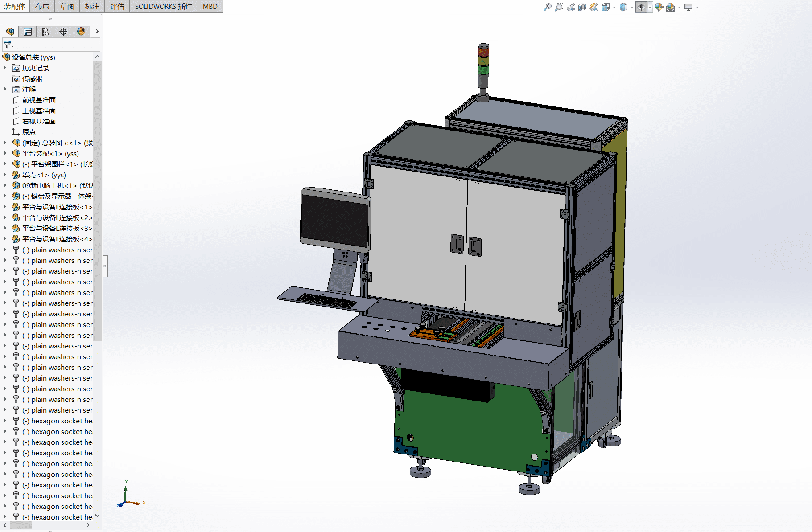
Task: Expand the 平台装配<1> (yss) node
Action: pos(5,154)
